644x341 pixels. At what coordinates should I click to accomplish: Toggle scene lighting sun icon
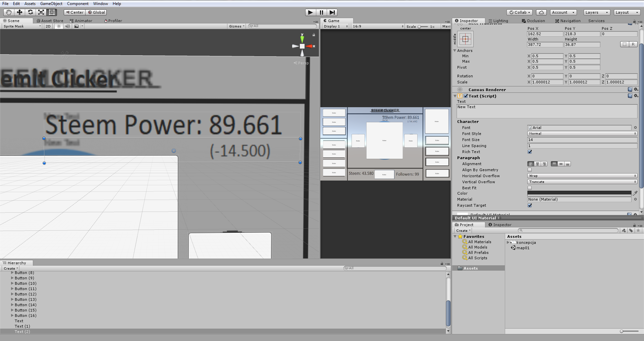click(59, 26)
